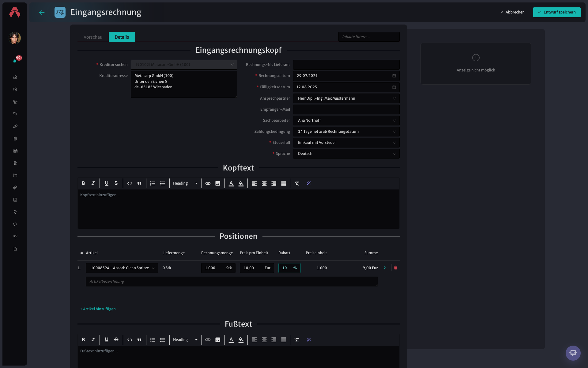Click the Preis pro Einheit field
Screen dimensions: 588x368
tap(257, 268)
